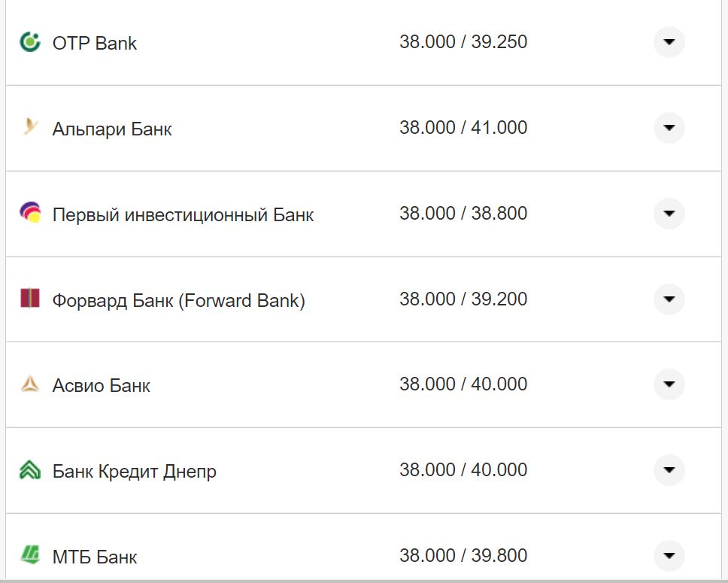Select Форвард Банк (Forward Bank) name

click(179, 301)
